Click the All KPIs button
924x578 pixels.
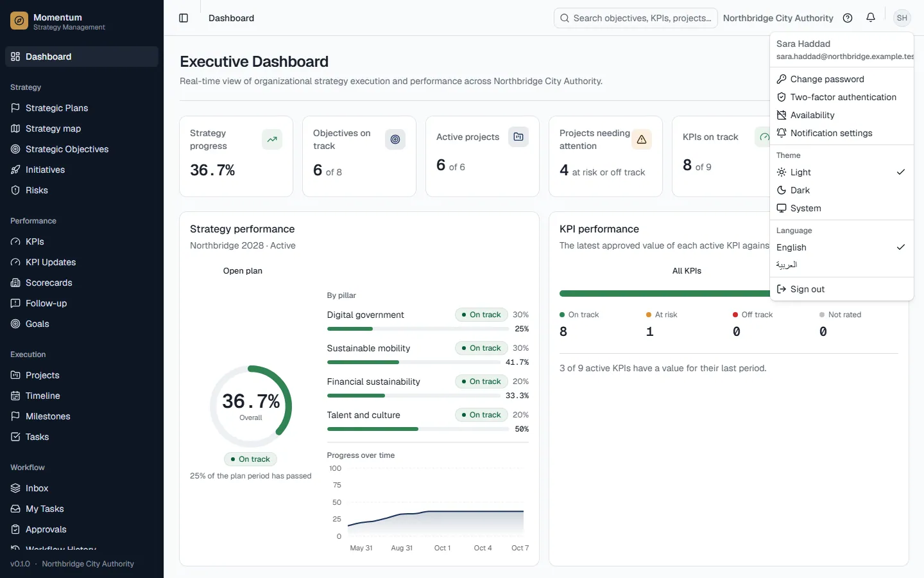687,271
